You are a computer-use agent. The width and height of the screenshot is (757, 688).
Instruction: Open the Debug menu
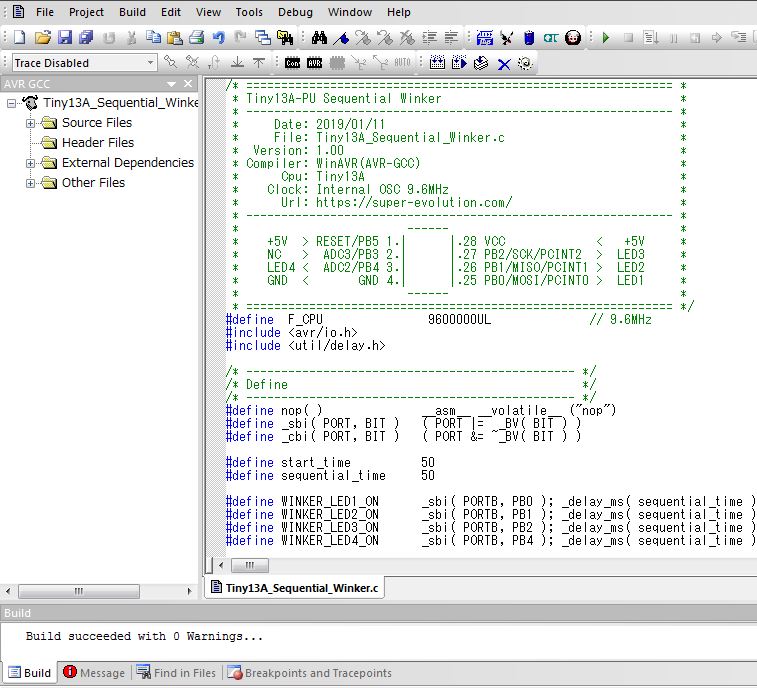click(x=294, y=12)
